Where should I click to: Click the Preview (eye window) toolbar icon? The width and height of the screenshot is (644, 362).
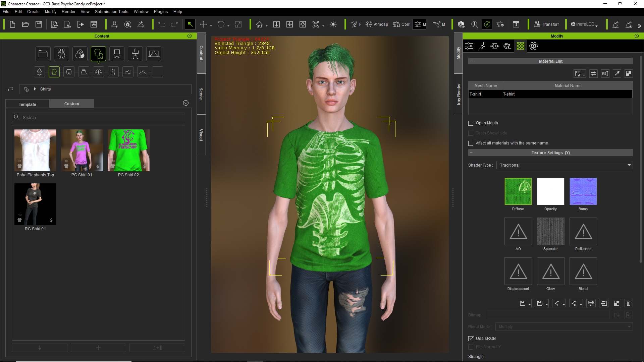coord(94,24)
